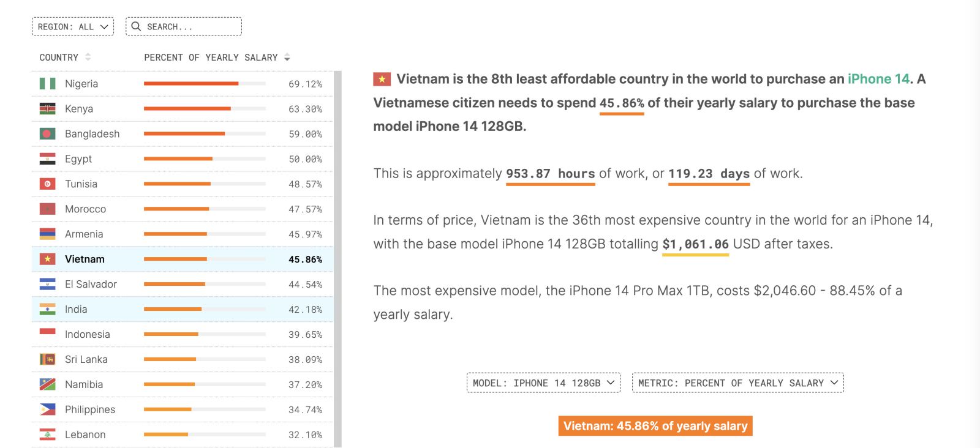
Task: Click Vietnam's orange salary progress bar
Action: [x=175, y=258]
